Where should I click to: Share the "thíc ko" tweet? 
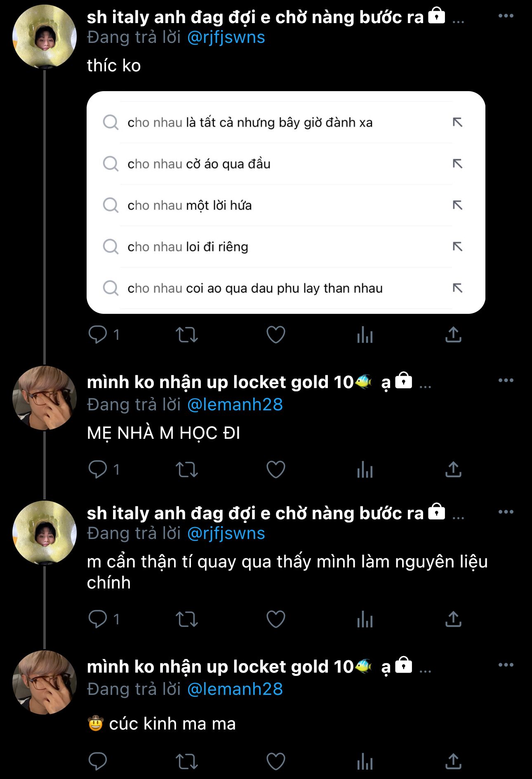pyautogui.click(x=453, y=334)
